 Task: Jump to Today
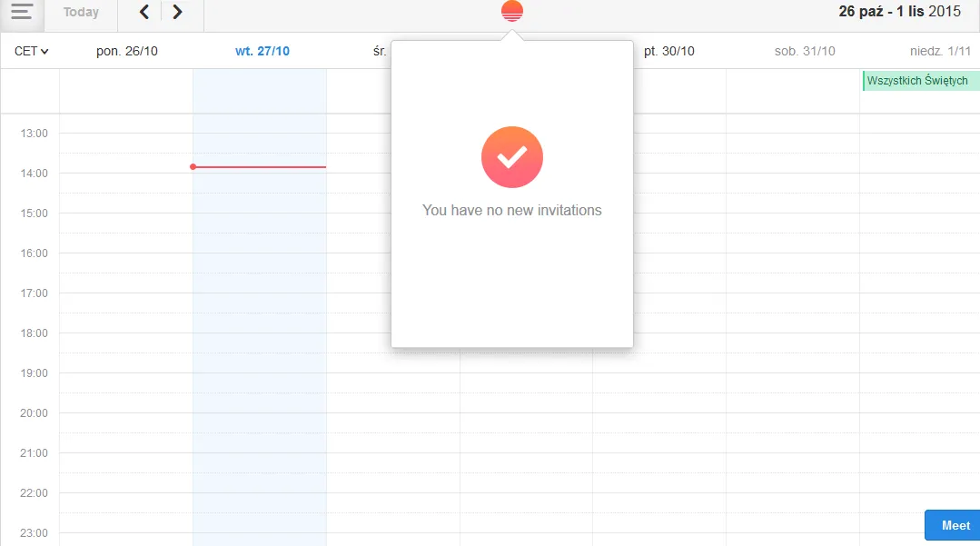pos(81,13)
